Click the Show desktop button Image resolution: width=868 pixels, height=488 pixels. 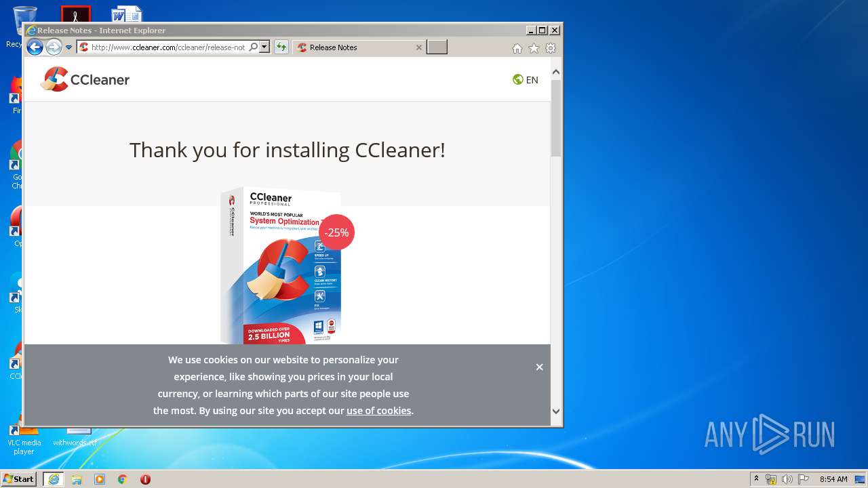(861, 479)
